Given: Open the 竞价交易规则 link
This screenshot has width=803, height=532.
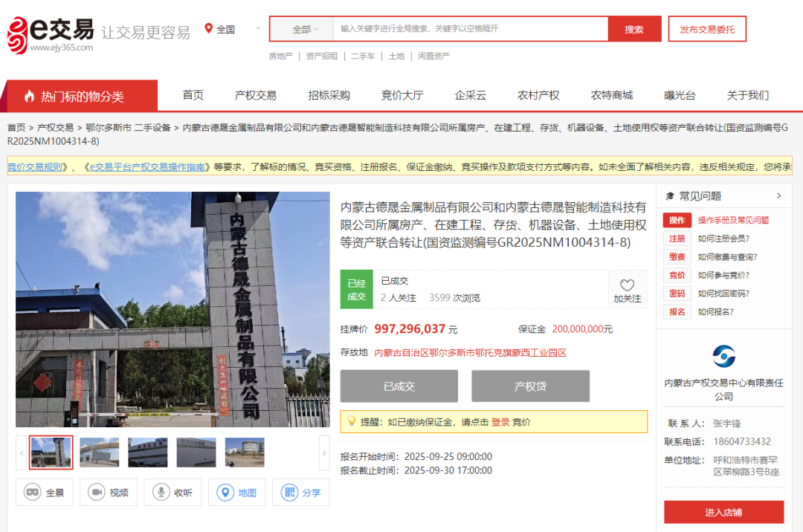Looking at the screenshot, I should [x=35, y=166].
